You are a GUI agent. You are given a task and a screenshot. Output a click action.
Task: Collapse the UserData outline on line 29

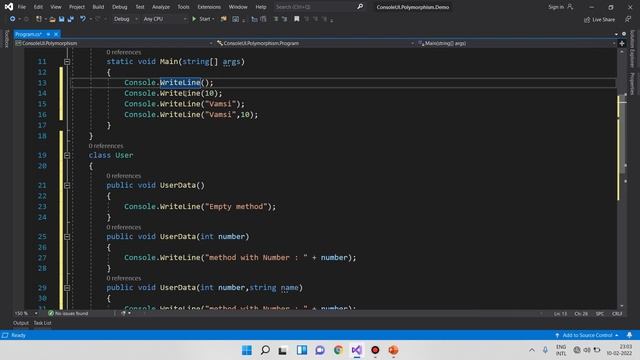67,288
